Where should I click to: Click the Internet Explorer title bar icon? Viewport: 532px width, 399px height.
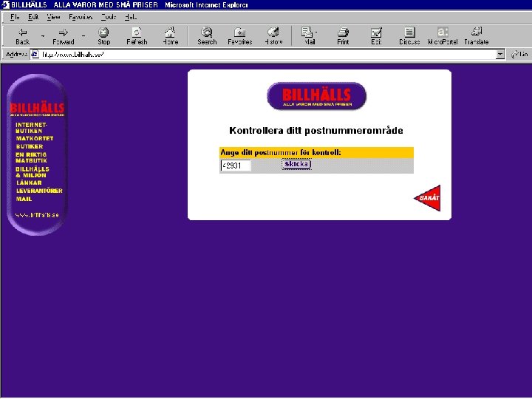(4, 4)
